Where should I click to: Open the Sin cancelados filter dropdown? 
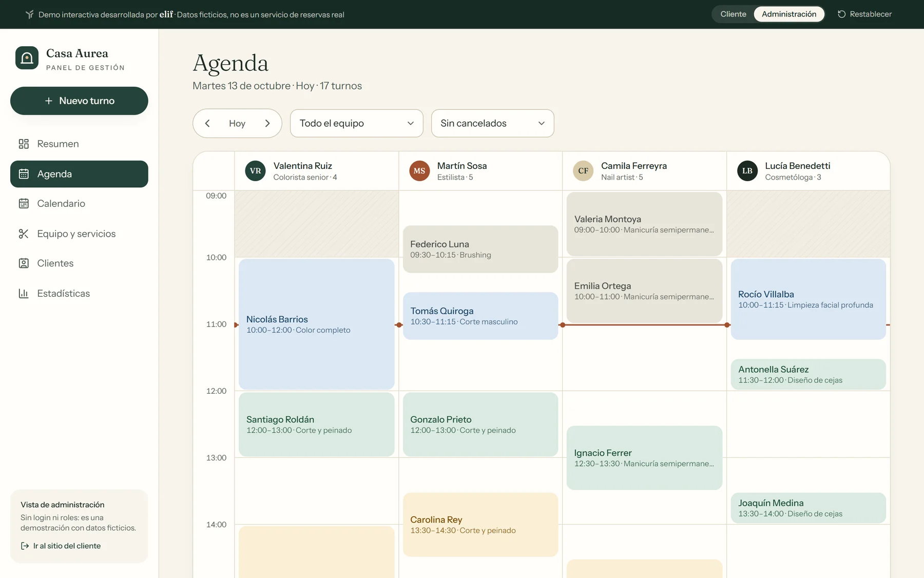click(493, 123)
